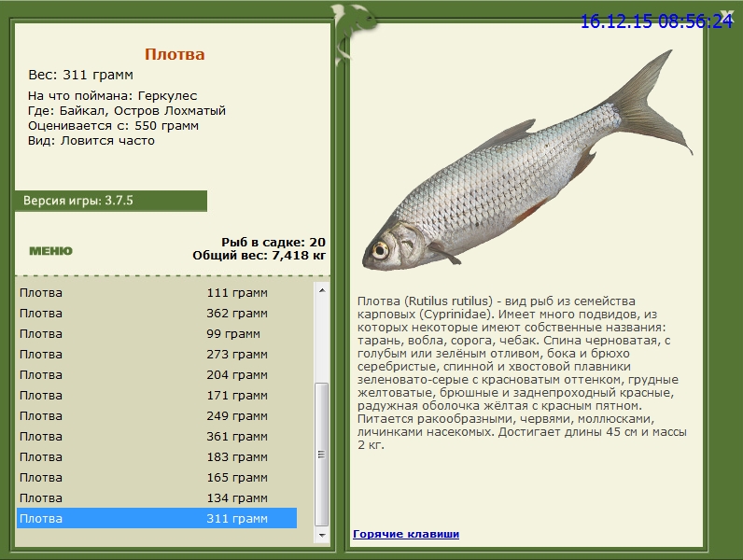Select the Плотва 111 грамм entry
Image resolution: width=743 pixels, height=560 pixels.
point(157,293)
